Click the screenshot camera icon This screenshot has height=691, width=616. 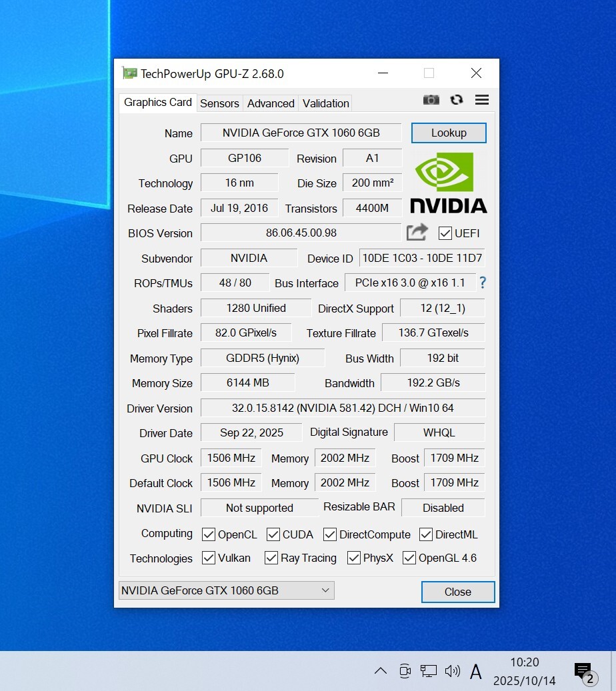(x=431, y=100)
